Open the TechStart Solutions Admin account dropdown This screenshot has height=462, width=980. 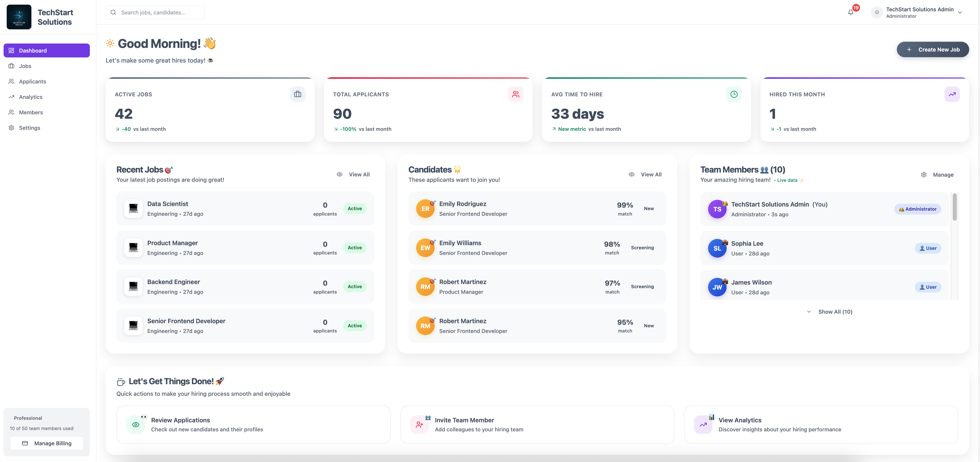(959, 12)
